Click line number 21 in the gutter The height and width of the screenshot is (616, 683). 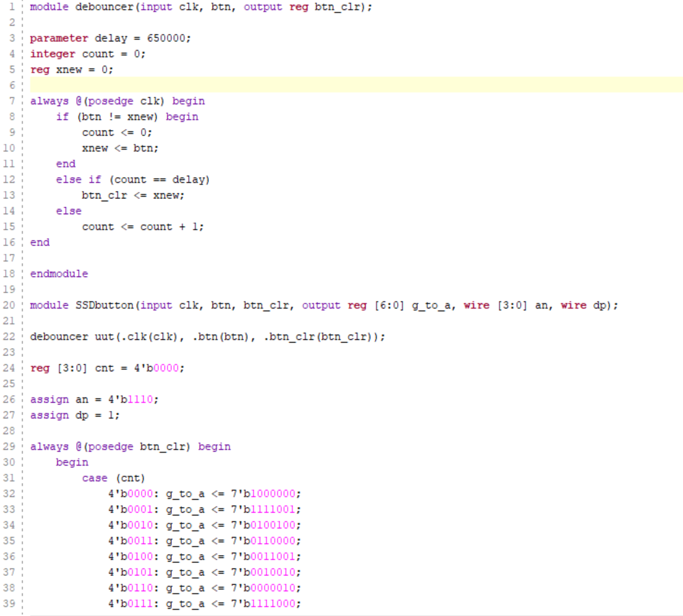pyautogui.click(x=9, y=321)
